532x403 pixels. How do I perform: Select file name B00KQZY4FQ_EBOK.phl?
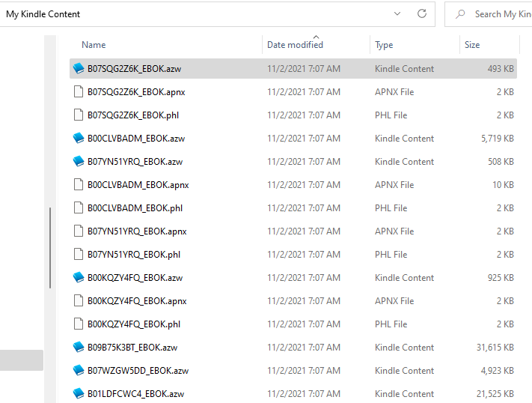click(x=134, y=324)
